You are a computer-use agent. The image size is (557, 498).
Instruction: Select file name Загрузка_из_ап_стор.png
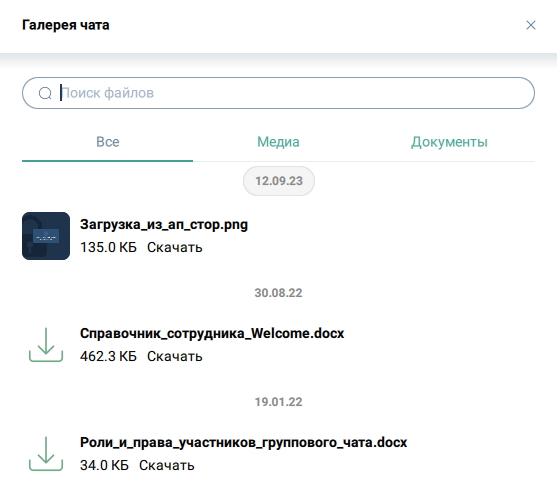pyautogui.click(x=164, y=225)
